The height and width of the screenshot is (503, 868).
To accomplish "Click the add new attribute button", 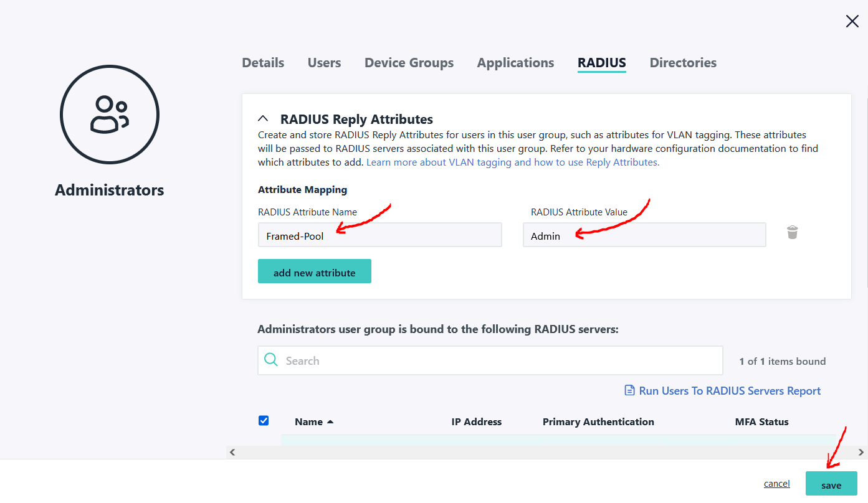I will (x=314, y=271).
